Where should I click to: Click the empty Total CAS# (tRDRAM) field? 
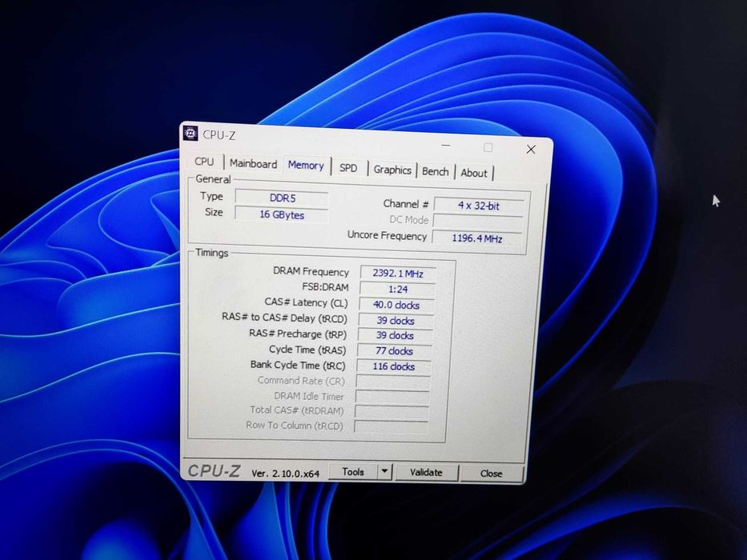point(392,412)
